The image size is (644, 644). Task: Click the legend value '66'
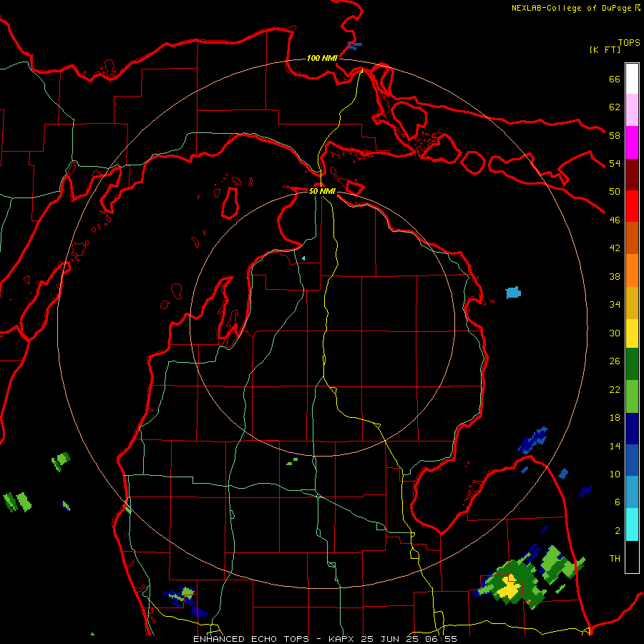[x=615, y=79]
